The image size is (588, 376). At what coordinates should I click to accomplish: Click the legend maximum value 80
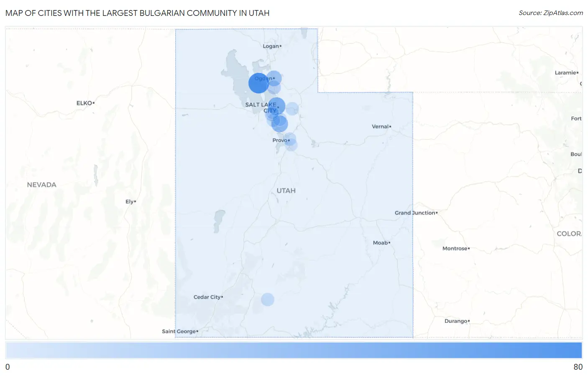578,367
